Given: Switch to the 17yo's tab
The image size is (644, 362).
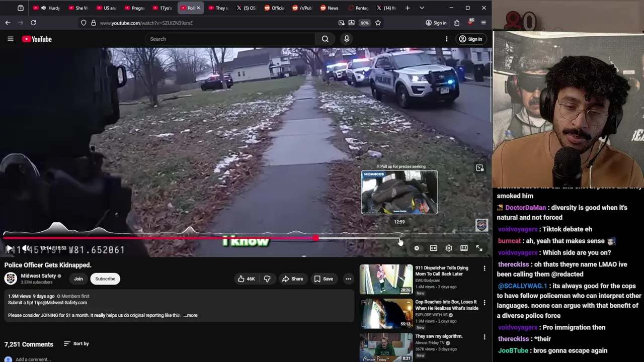Looking at the screenshot, I should click(162, 8).
